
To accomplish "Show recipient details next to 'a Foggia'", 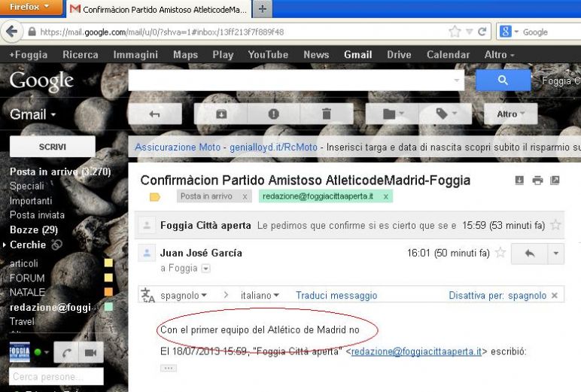I will [x=205, y=269].
